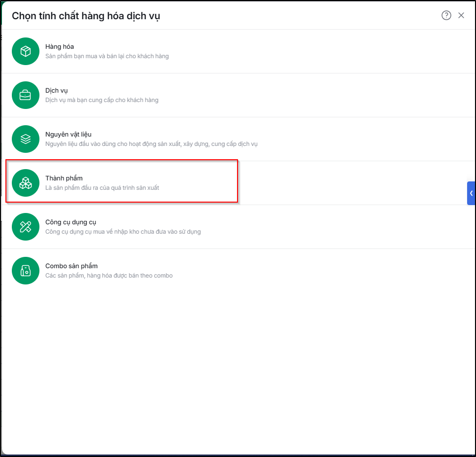
Task: Click the Công cụ dụng cụ tools icon
Action: coord(26,227)
